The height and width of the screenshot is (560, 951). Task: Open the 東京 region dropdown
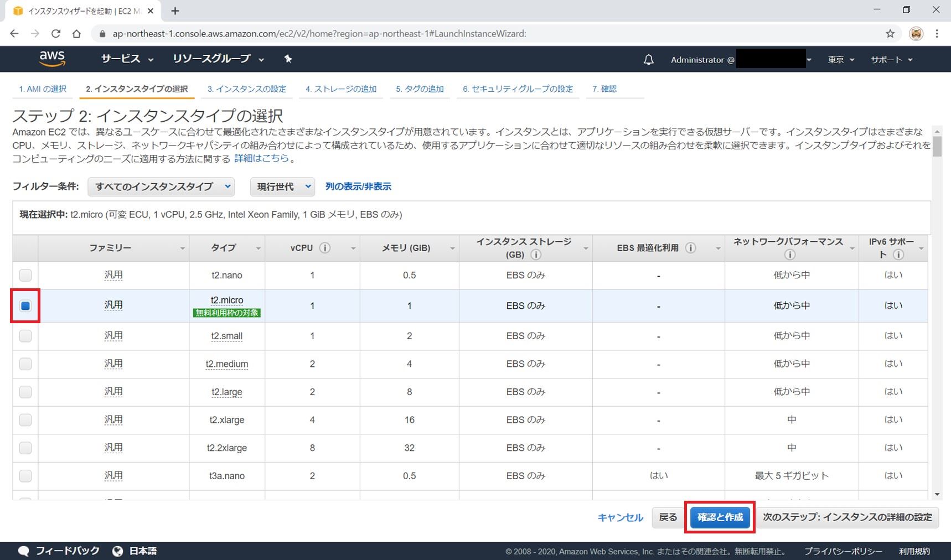point(841,59)
